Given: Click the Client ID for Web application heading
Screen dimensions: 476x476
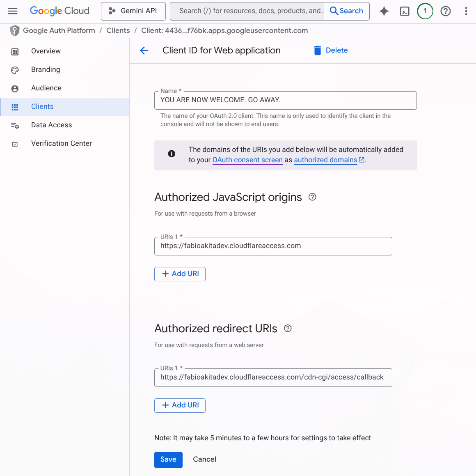Looking at the screenshot, I should [221, 51].
